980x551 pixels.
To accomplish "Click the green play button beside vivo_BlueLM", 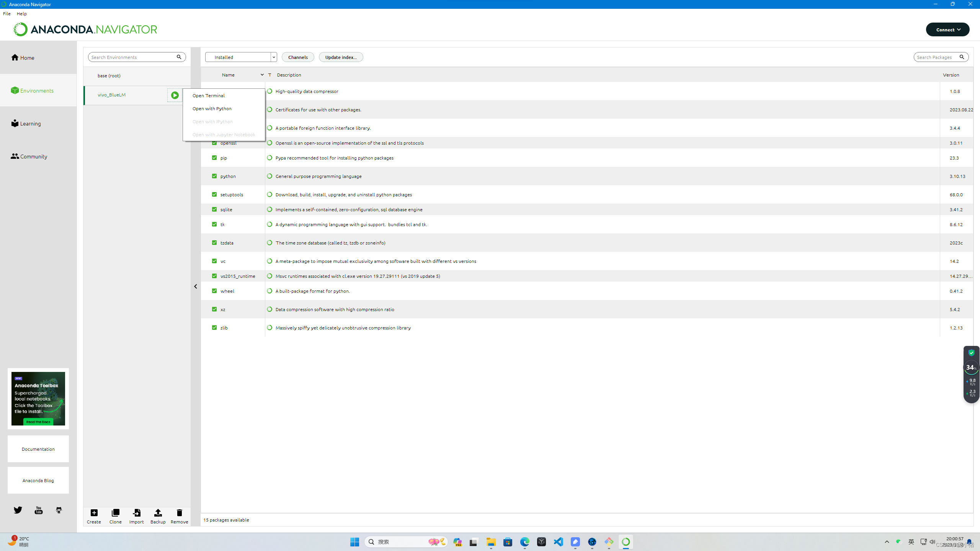I will point(175,95).
